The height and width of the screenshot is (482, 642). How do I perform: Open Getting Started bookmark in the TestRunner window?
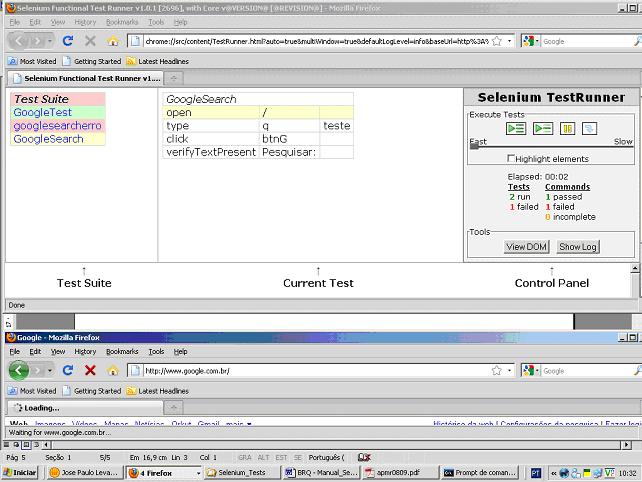(92, 61)
